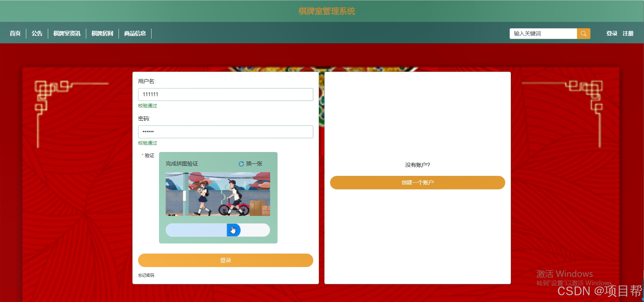Image resolution: width=644 pixels, height=302 pixels.
Task: Open the 棋牌房间 nav item
Action: pos(102,33)
